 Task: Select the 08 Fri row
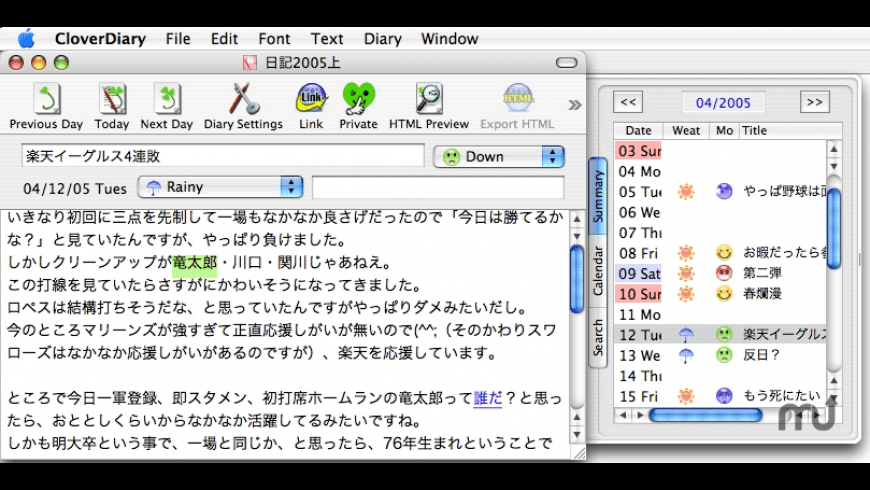pos(720,253)
